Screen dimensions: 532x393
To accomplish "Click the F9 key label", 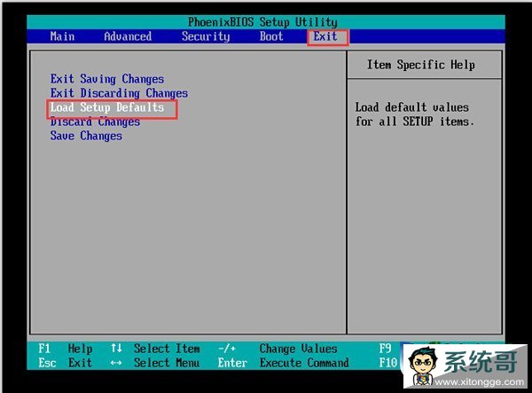I will (385, 349).
